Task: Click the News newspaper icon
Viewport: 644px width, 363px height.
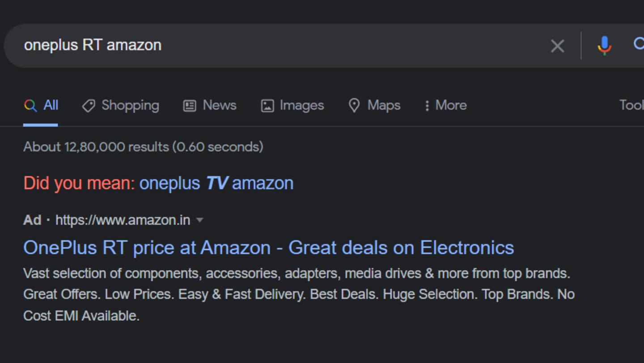Action: 190,106
